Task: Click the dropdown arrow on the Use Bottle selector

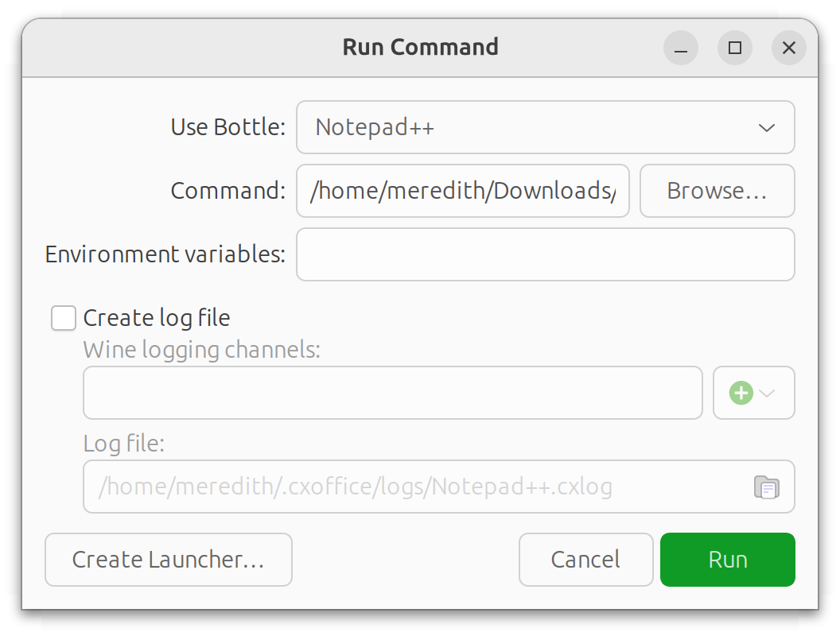Action: tap(766, 127)
